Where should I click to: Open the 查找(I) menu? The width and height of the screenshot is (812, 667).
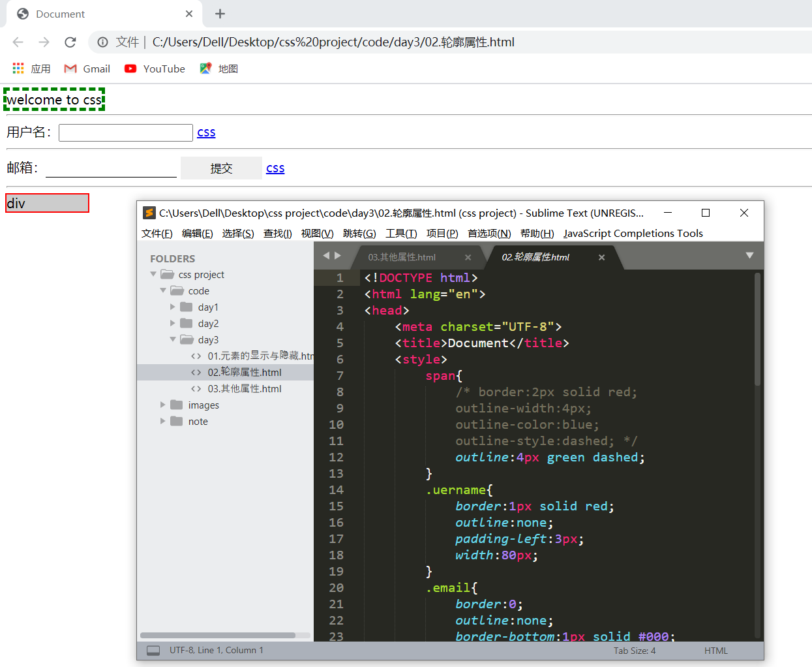[x=278, y=233]
